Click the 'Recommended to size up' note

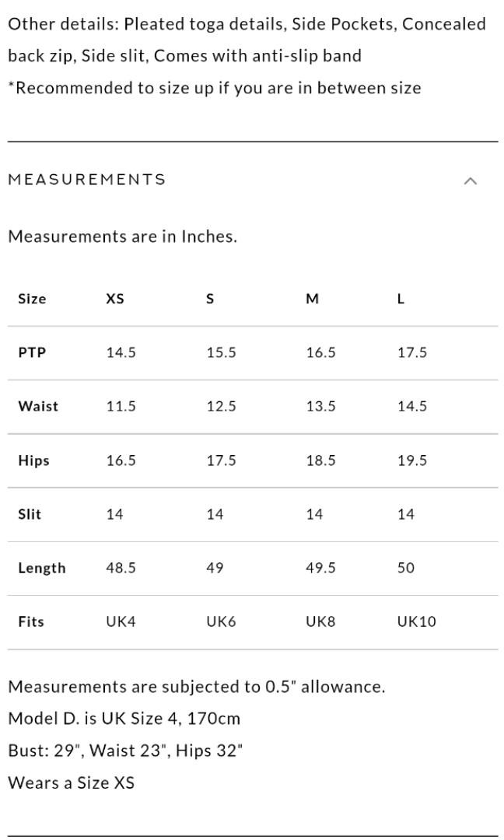tap(214, 88)
